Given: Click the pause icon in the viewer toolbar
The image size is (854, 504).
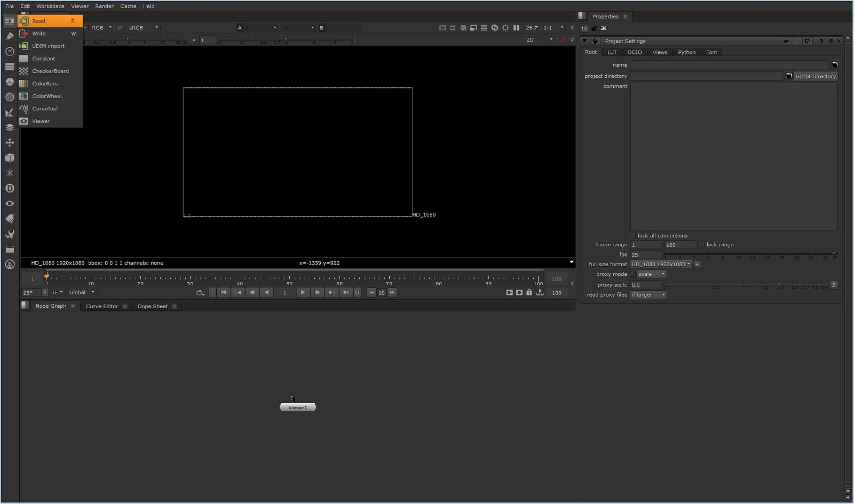Looking at the screenshot, I should pyautogui.click(x=517, y=28).
